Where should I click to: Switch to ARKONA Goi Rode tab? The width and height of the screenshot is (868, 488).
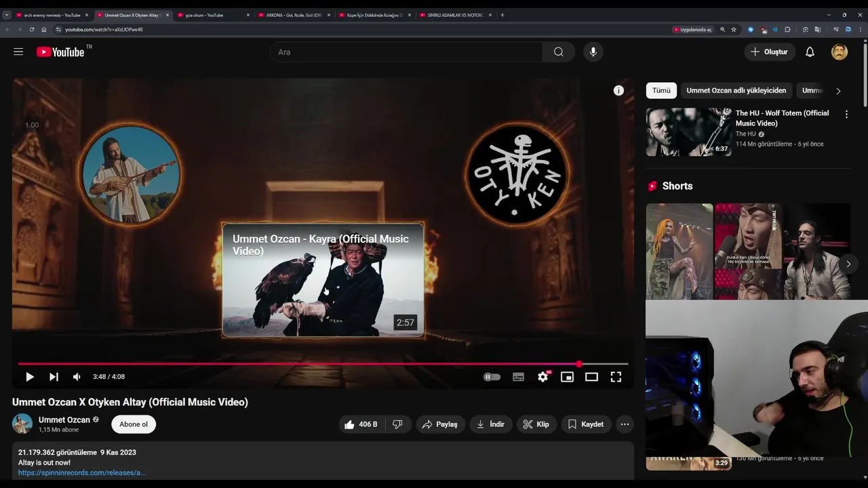pyautogui.click(x=294, y=15)
